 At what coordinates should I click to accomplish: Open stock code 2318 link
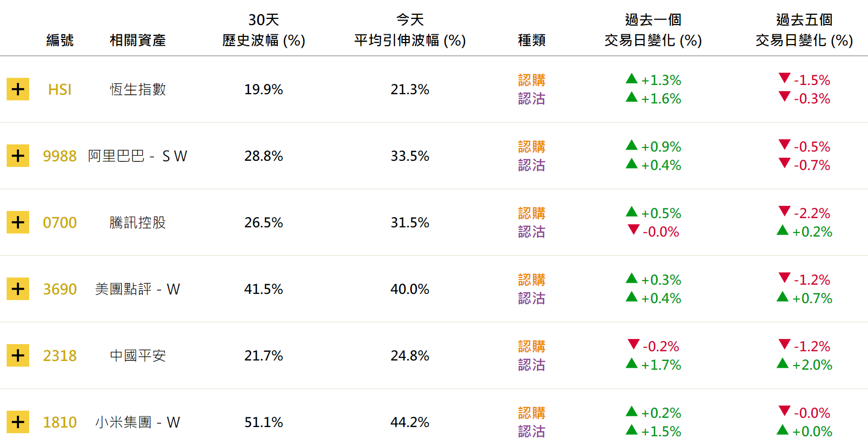point(60,356)
